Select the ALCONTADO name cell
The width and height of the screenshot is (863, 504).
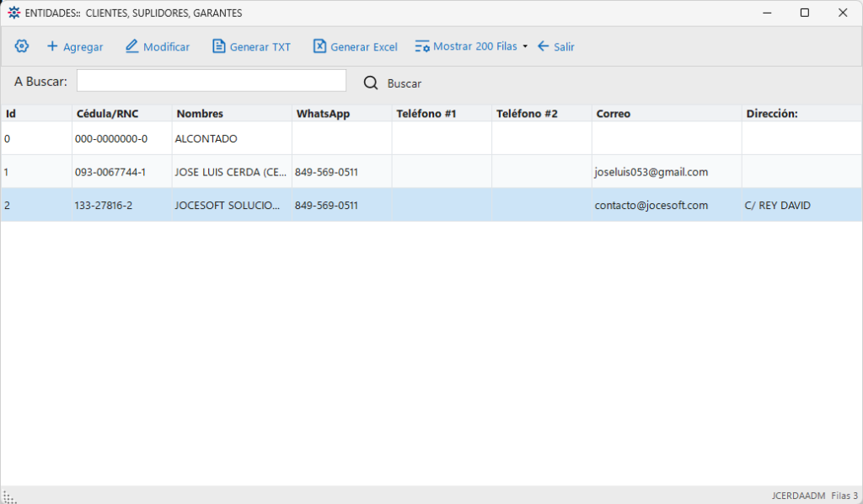pos(233,139)
